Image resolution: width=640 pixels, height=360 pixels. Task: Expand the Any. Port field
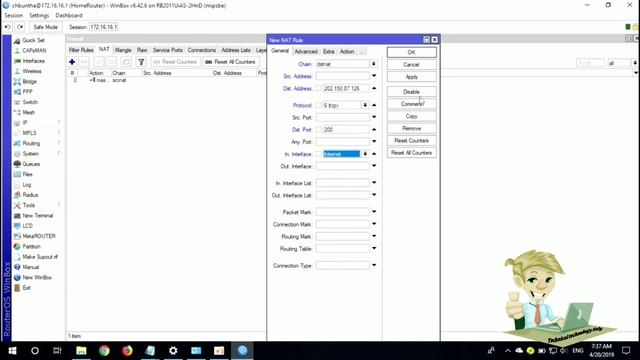(374, 142)
